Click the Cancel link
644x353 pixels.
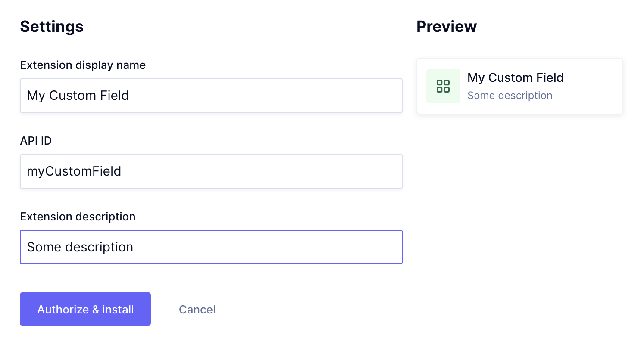197,310
